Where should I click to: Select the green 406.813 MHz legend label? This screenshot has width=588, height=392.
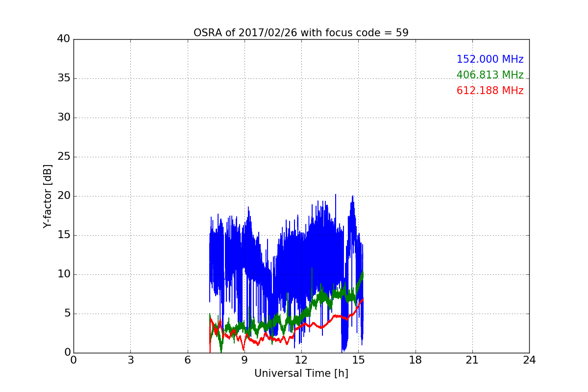(490, 75)
